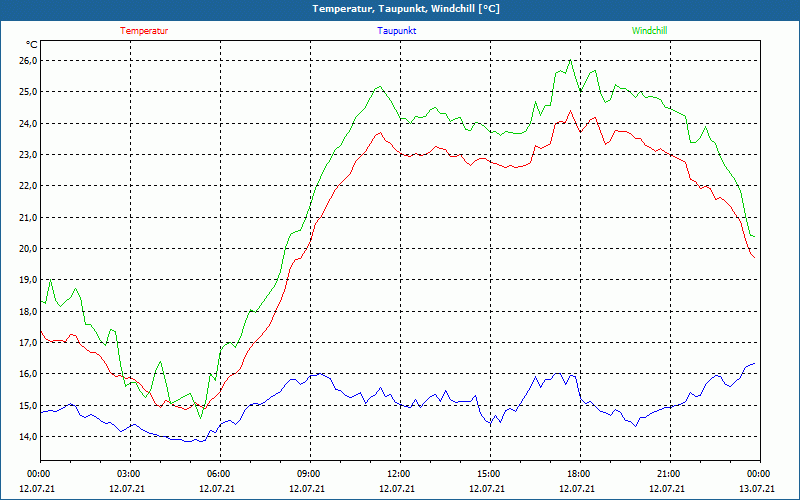Click the 14,0 y-axis value

[29, 436]
